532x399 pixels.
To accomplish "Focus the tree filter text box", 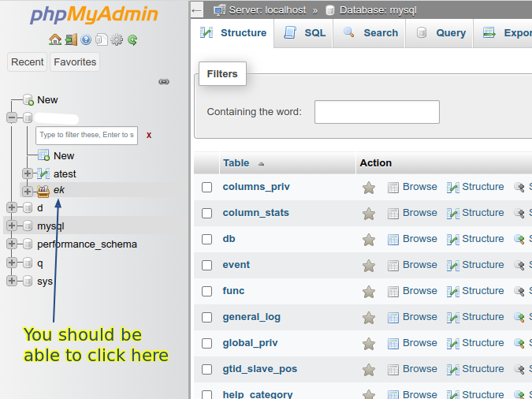I will 87,136.
